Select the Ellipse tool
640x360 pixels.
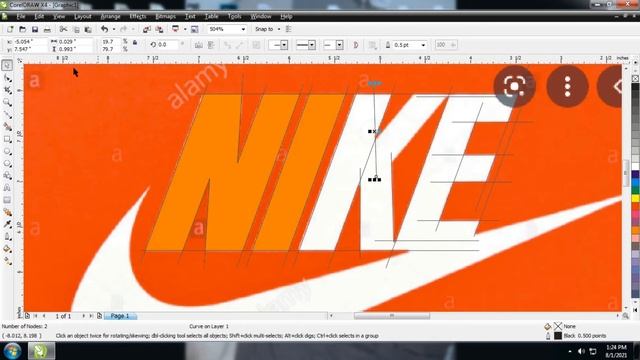pos(7,151)
